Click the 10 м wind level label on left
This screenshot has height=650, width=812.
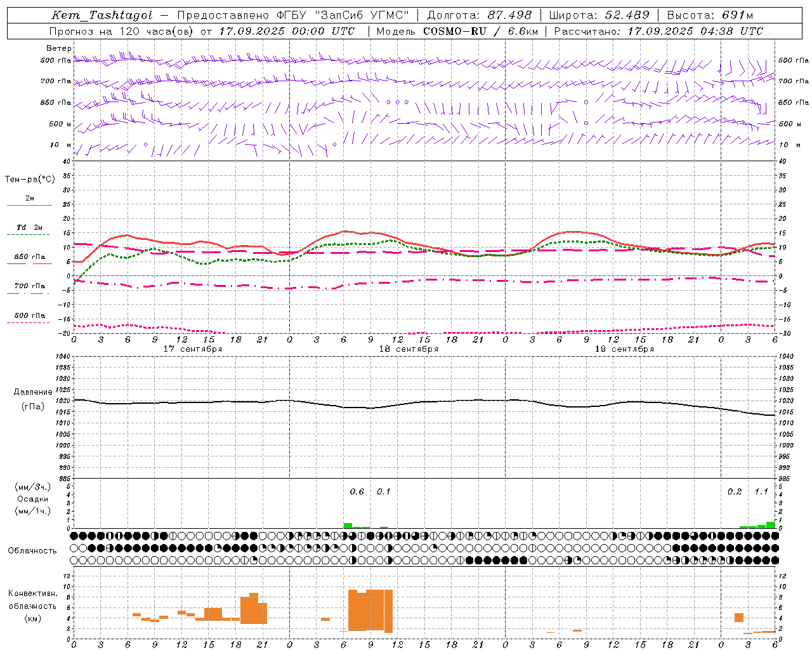(61, 145)
